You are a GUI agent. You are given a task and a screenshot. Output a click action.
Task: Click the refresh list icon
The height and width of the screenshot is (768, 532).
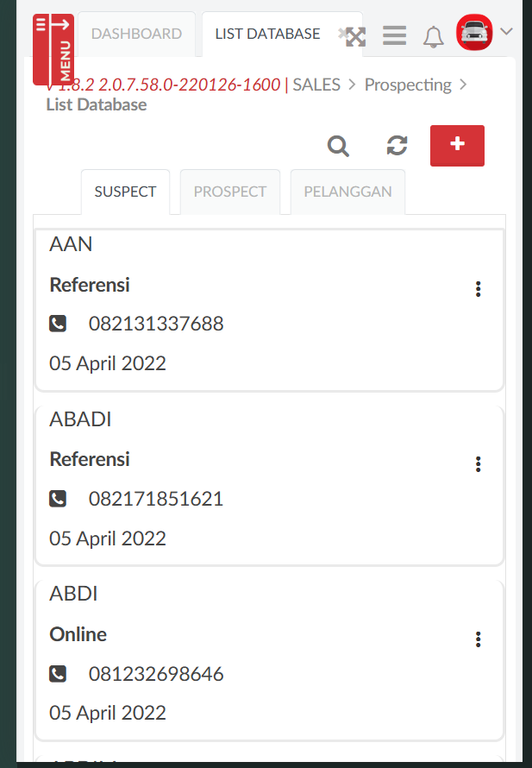[x=397, y=146]
